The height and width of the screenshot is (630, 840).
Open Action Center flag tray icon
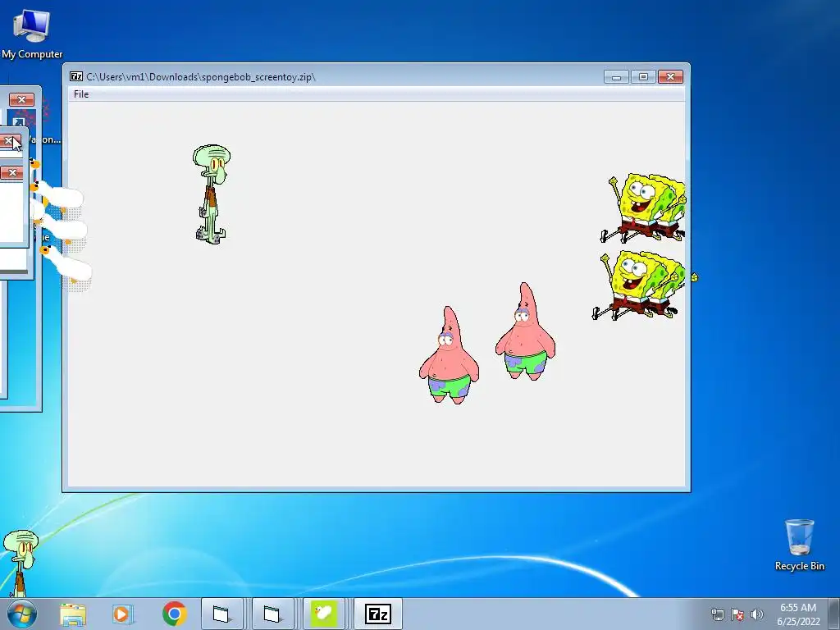click(x=737, y=614)
